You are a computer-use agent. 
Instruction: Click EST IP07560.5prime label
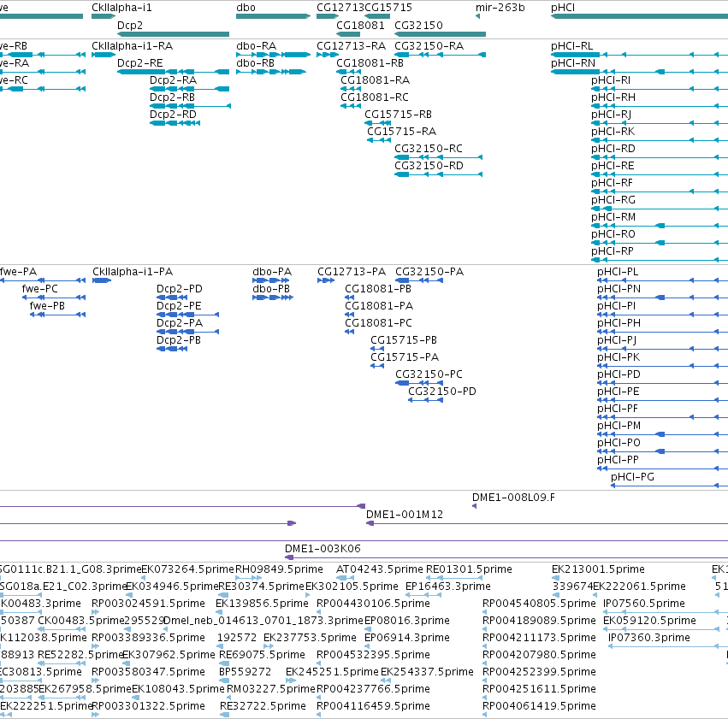tap(644, 604)
